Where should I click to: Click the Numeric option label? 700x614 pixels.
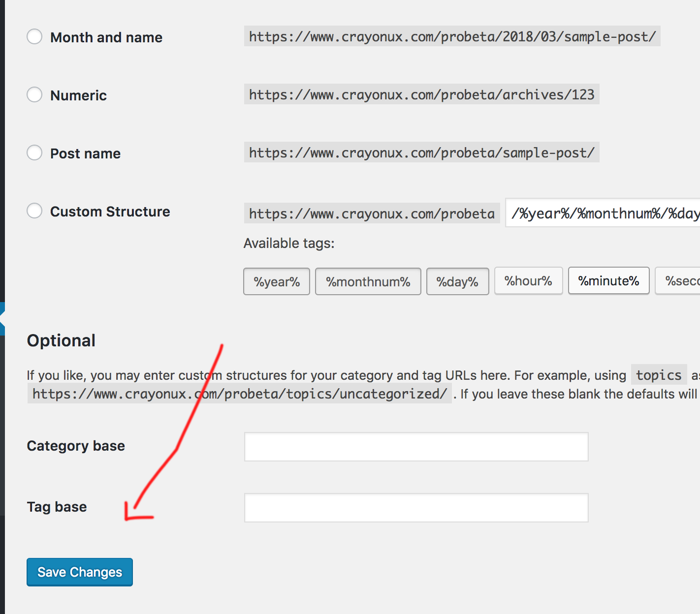[79, 95]
